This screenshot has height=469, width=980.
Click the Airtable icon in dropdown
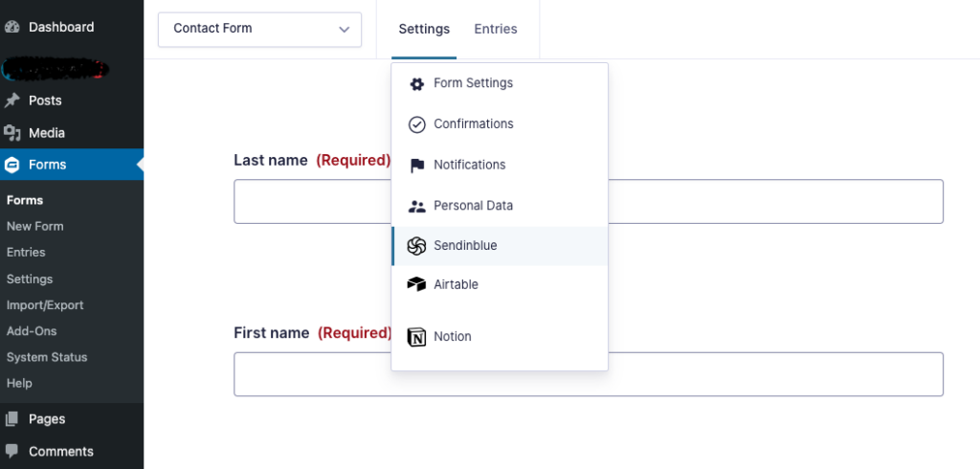tap(416, 284)
